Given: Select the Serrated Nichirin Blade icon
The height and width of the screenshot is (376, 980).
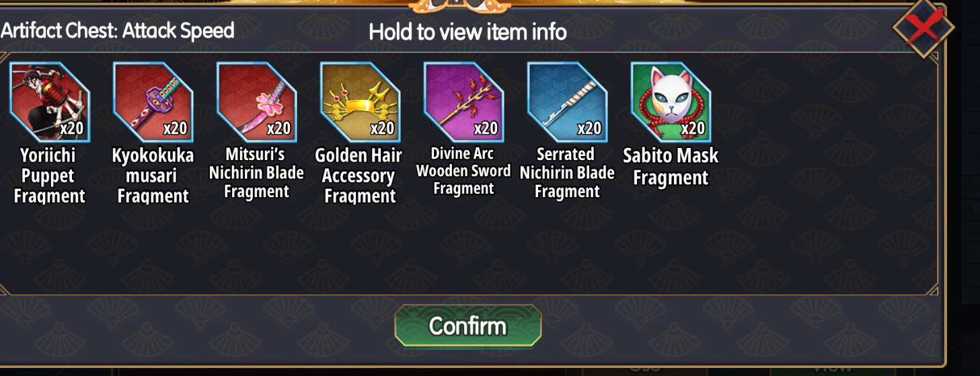Looking at the screenshot, I should tap(568, 102).
